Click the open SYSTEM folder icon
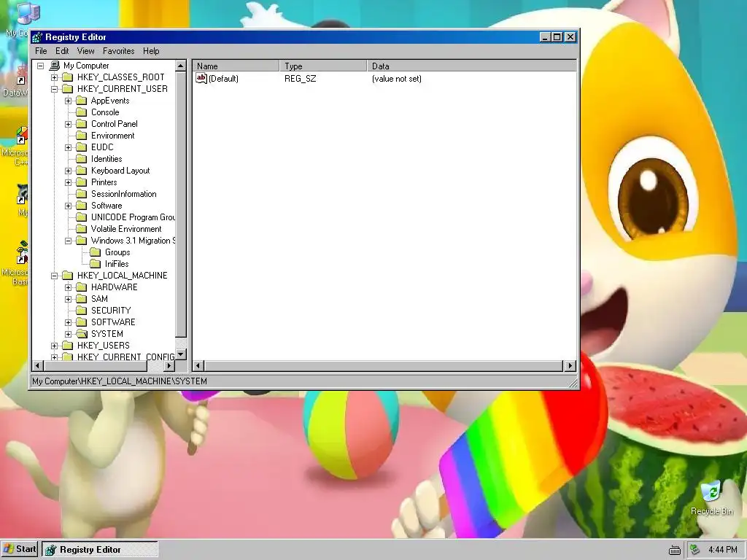This screenshot has width=747, height=560. (x=82, y=334)
